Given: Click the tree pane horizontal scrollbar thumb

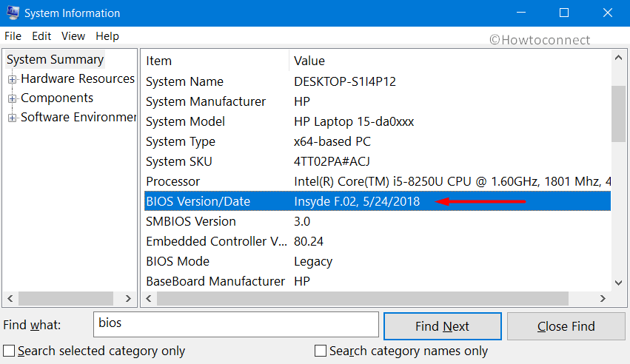Looking at the screenshot, I should [66, 298].
